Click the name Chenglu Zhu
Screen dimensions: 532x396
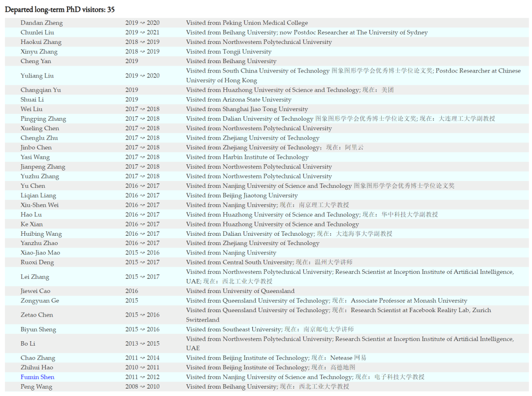39,138
